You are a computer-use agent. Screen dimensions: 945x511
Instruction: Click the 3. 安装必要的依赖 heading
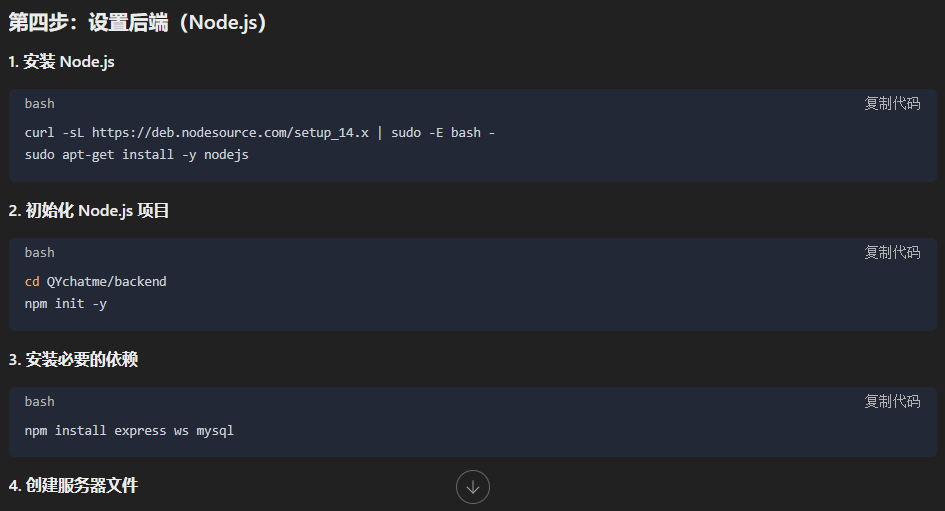pos(73,360)
